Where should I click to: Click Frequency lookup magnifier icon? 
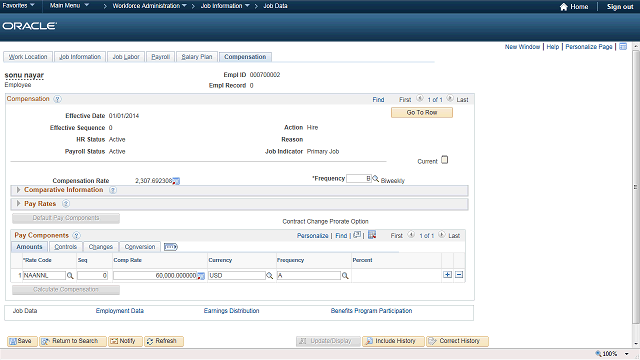[376, 178]
